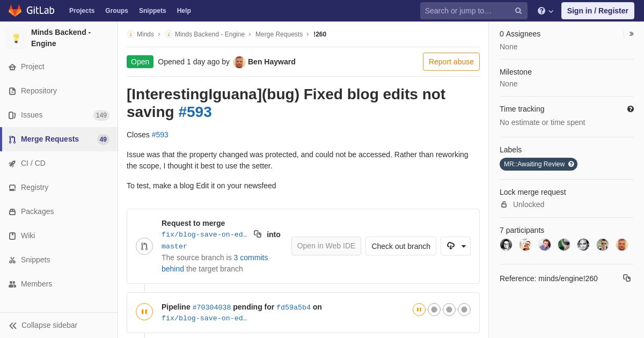Screen dimensions: 644x338
Task: Open the Groups menu in the navbar
Action: 116,11
